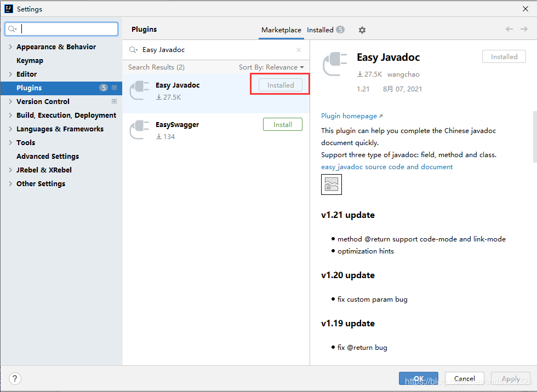The height and width of the screenshot is (392, 537).
Task: Click the Cancel button
Action: (x=465, y=378)
